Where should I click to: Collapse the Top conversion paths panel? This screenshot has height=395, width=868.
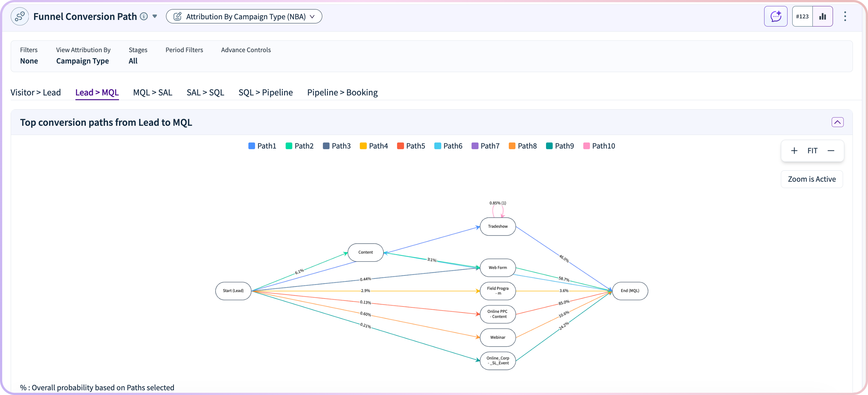tap(837, 122)
